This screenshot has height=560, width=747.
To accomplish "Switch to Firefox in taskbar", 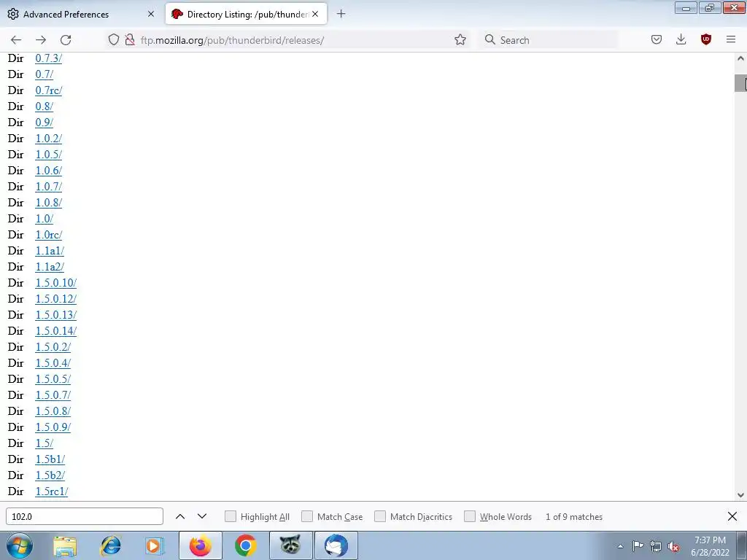I will click(x=200, y=545).
